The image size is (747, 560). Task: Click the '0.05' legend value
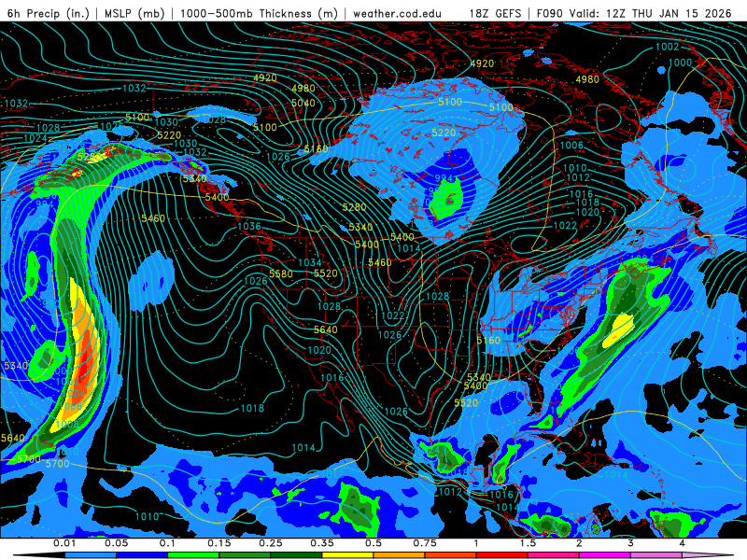116,543
